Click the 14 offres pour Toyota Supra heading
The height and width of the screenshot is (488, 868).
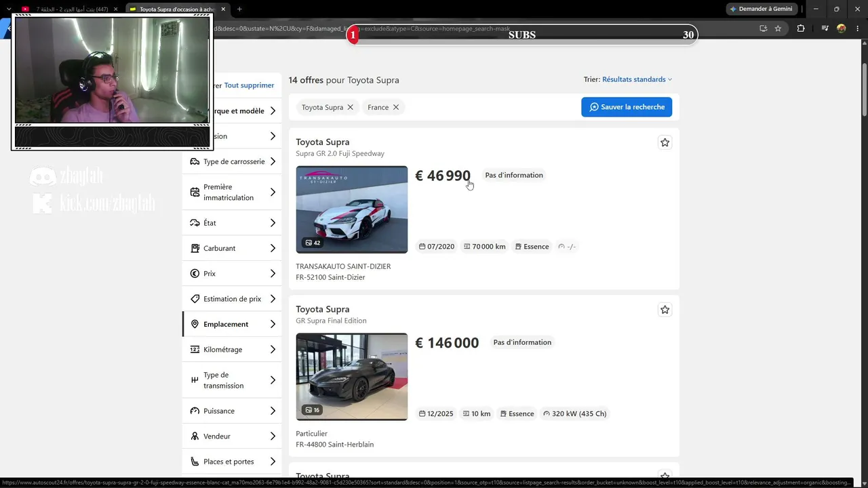344,80
